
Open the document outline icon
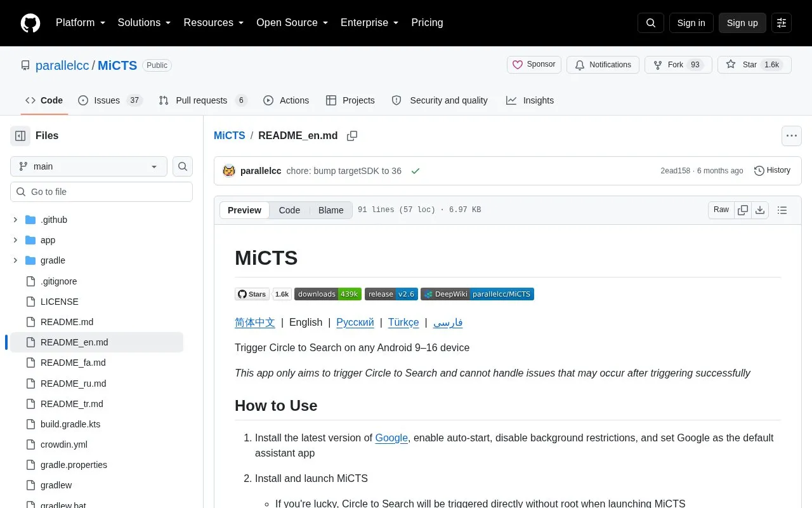click(782, 210)
